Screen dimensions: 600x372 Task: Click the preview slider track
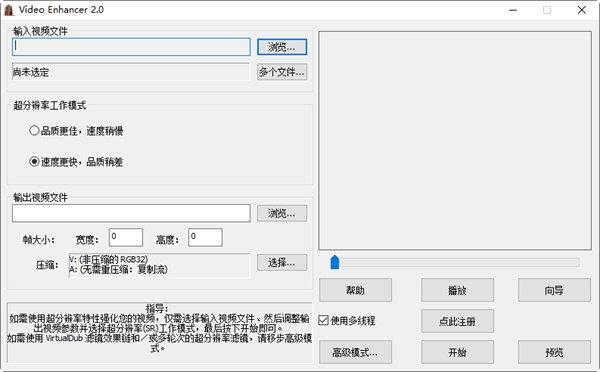point(455,263)
